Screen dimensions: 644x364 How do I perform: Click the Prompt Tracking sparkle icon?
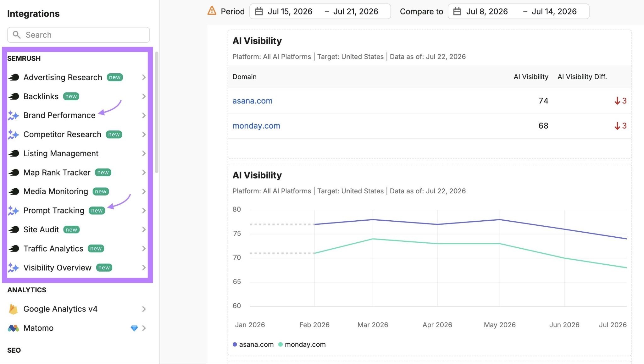tap(13, 211)
